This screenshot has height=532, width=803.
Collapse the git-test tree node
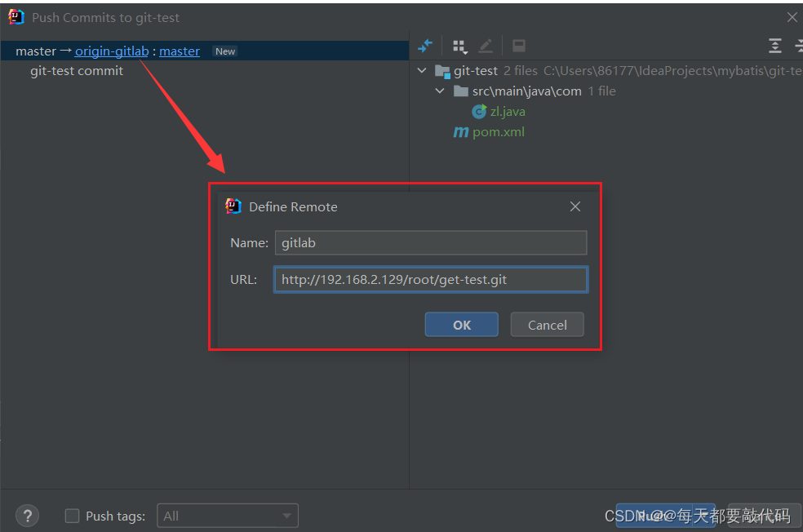(x=422, y=70)
